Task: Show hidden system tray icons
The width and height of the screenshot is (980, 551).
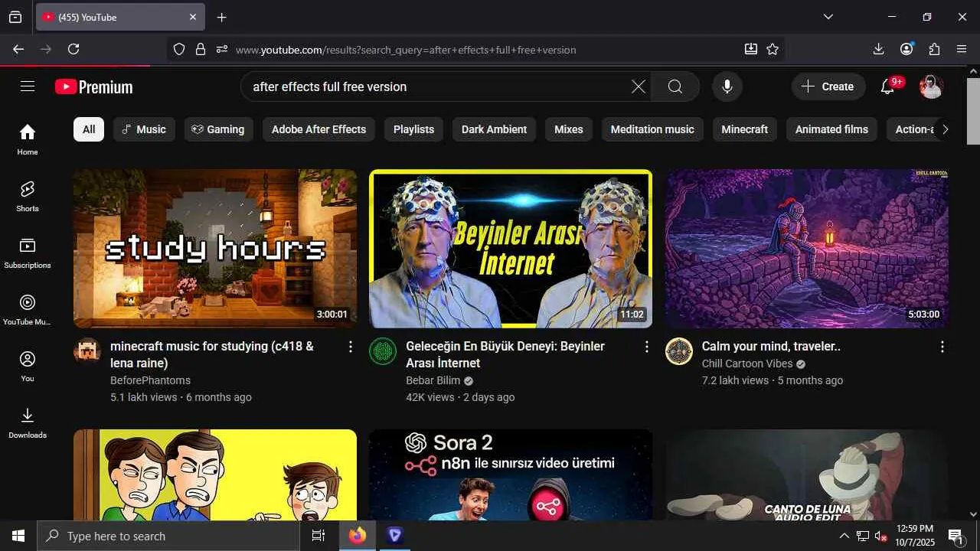Action: (x=844, y=536)
